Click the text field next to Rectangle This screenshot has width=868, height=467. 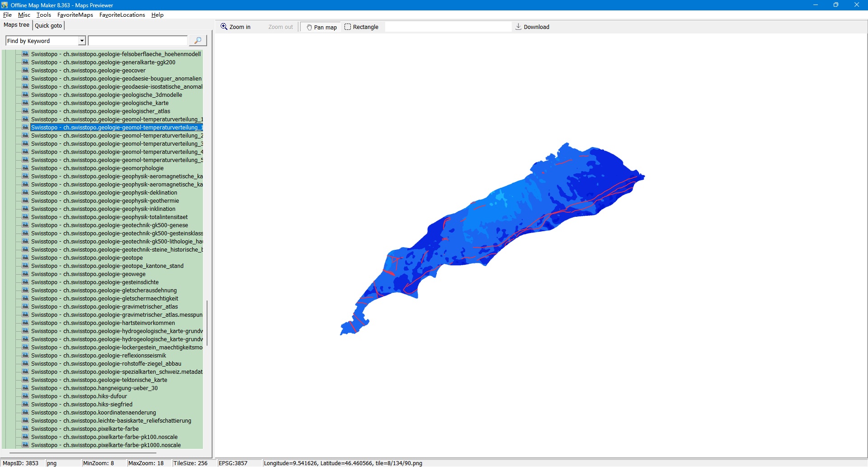click(448, 27)
